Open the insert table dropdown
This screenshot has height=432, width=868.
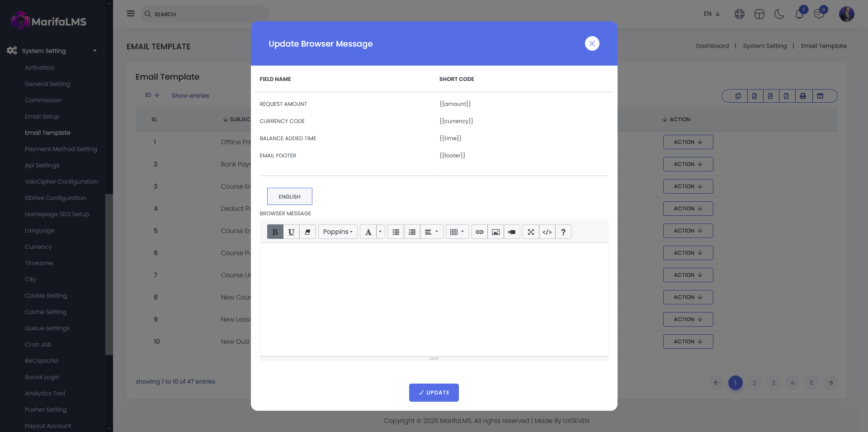457,232
